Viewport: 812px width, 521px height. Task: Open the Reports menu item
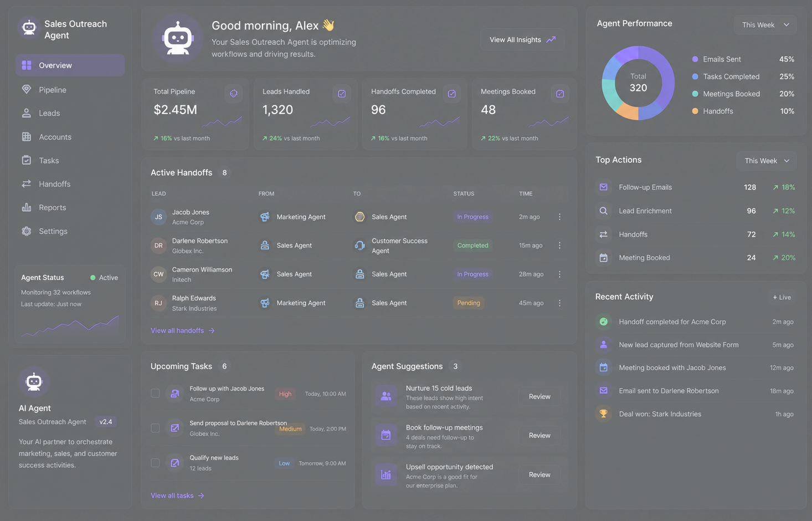[x=70, y=207]
